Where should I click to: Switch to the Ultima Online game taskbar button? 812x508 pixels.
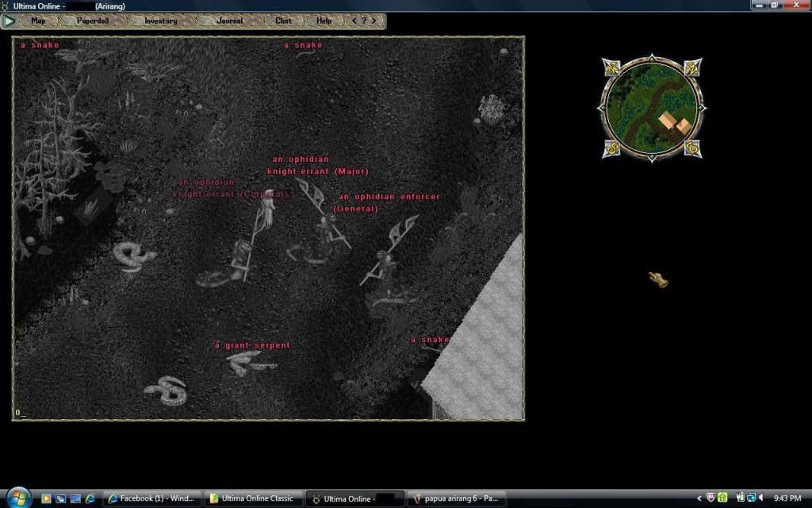pos(354,498)
